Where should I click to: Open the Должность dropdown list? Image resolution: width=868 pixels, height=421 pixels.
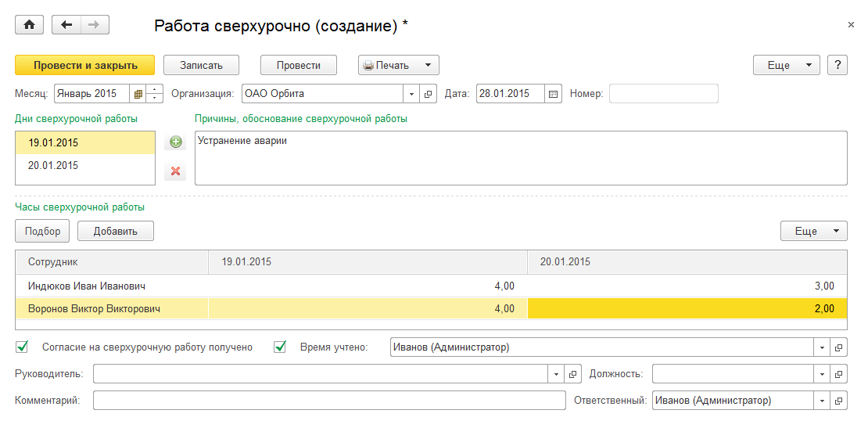point(822,374)
